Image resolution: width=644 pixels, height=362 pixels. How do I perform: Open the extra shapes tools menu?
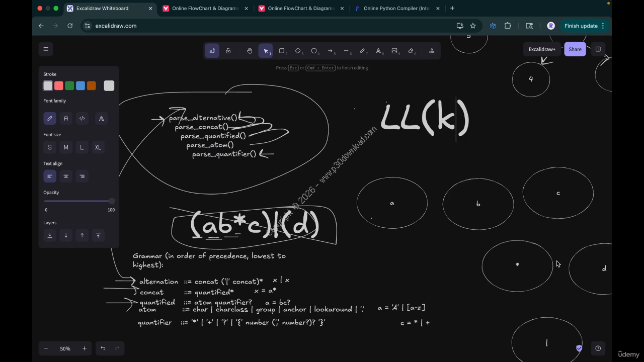click(432, 51)
